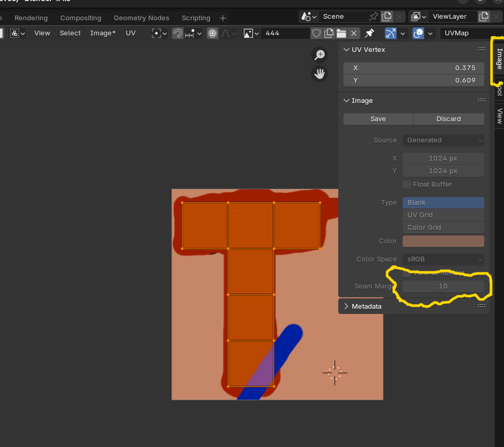This screenshot has width=504, height=447.
Task: Pin the scene to the workspace
Action: pos(374,17)
